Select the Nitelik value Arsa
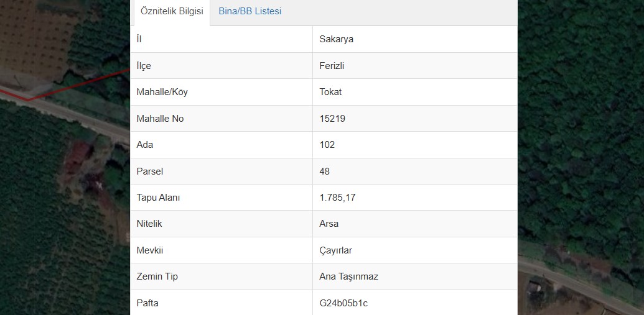The height and width of the screenshot is (315, 644). 329,224
